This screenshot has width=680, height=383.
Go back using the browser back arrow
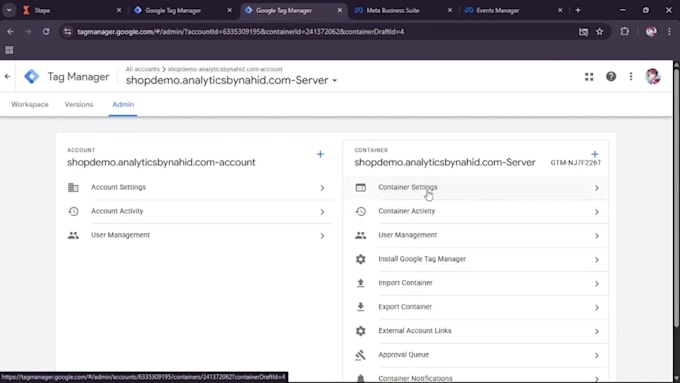click(x=10, y=32)
